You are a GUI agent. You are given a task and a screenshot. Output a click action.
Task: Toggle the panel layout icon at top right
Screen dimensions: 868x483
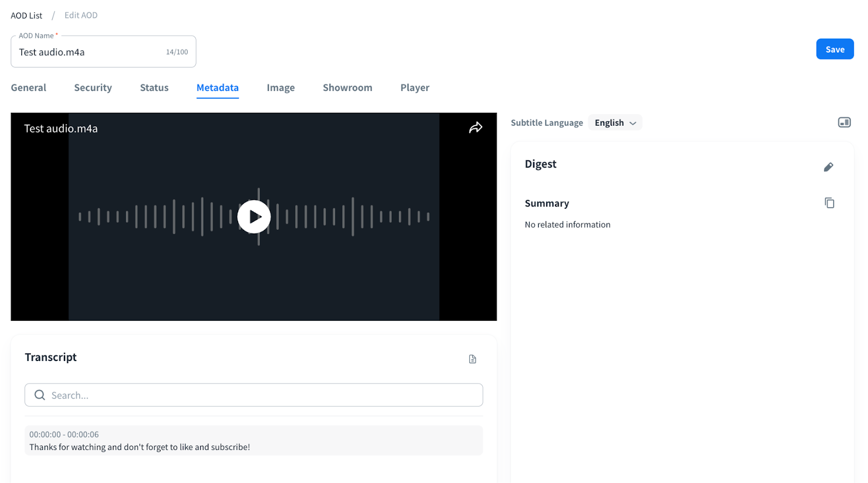[844, 123]
